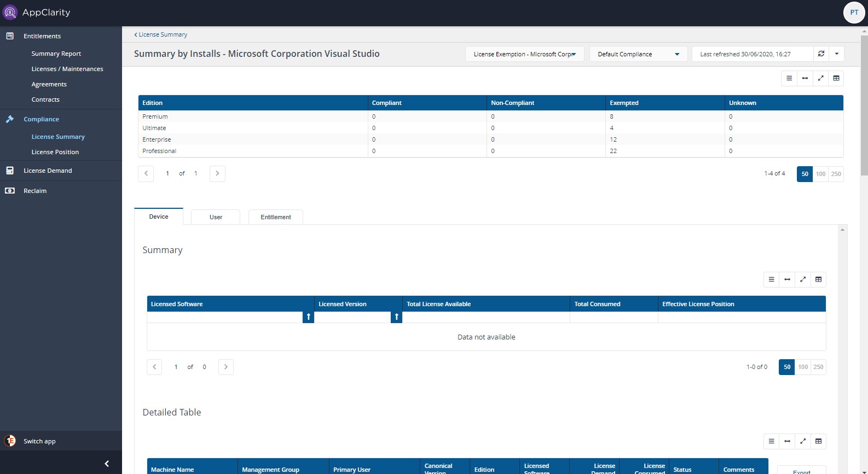The image size is (868, 474).
Task: Go to next page of Edition table
Action: tap(217, 174)
